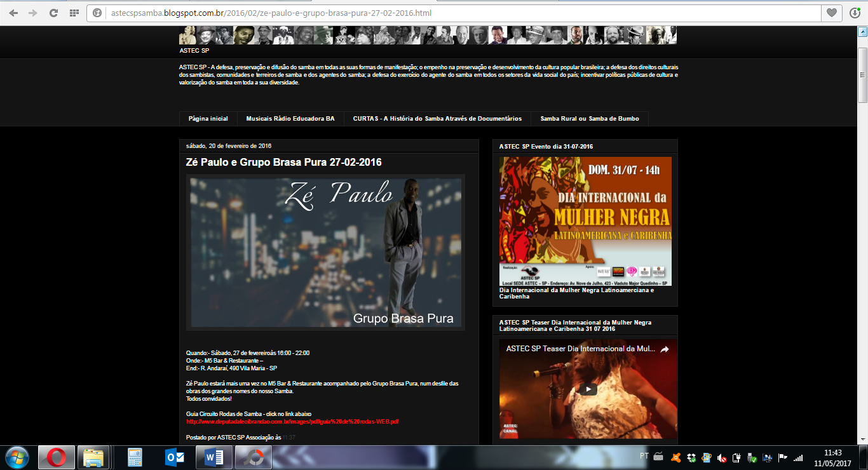Open the deputadaleclbrandao.com.br PDF link

point(292,422)
